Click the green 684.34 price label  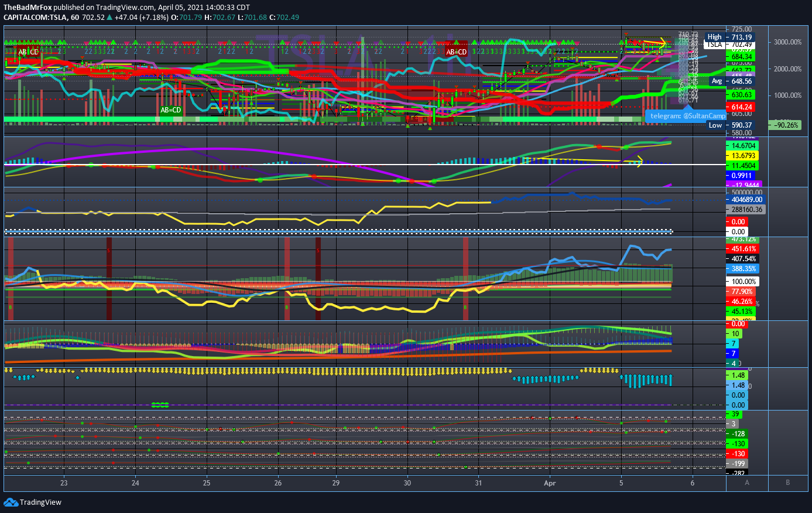(x=741, y=56)
